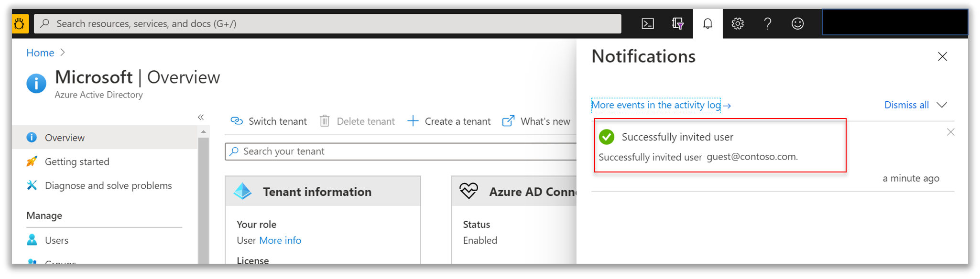Click the Getting started rocket icon
980x279 pixels.
pos(32,161)
